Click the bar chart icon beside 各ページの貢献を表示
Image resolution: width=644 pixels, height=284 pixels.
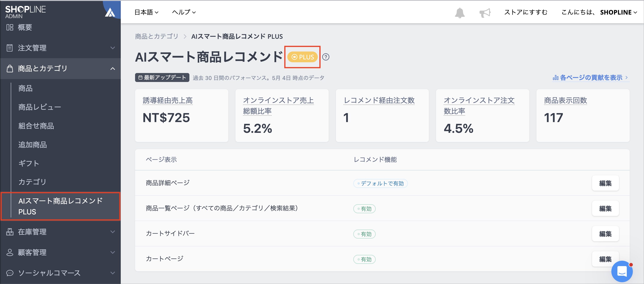tap(555, 78)
